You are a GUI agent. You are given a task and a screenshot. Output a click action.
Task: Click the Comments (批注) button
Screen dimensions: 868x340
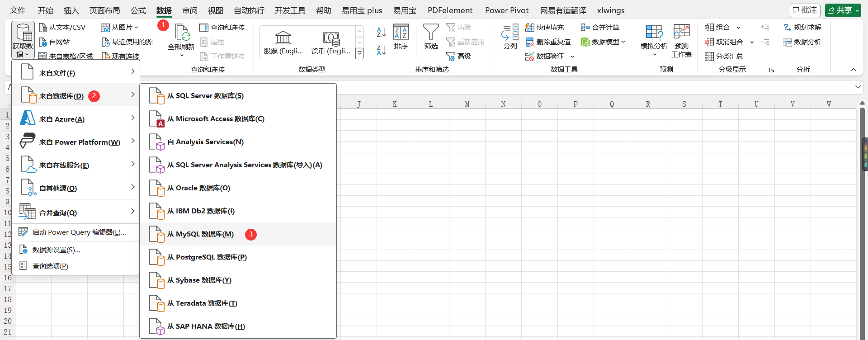coord(805,10)
